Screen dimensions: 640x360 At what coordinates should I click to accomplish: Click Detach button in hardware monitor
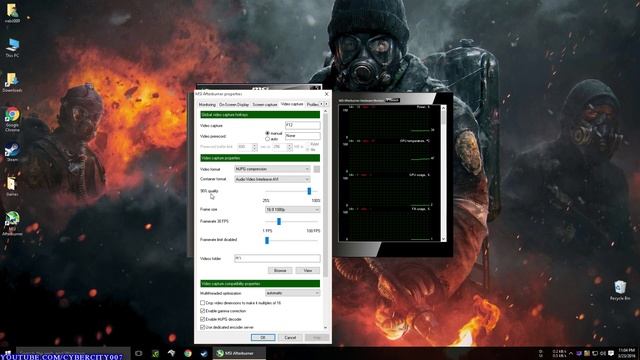(392, 100)
